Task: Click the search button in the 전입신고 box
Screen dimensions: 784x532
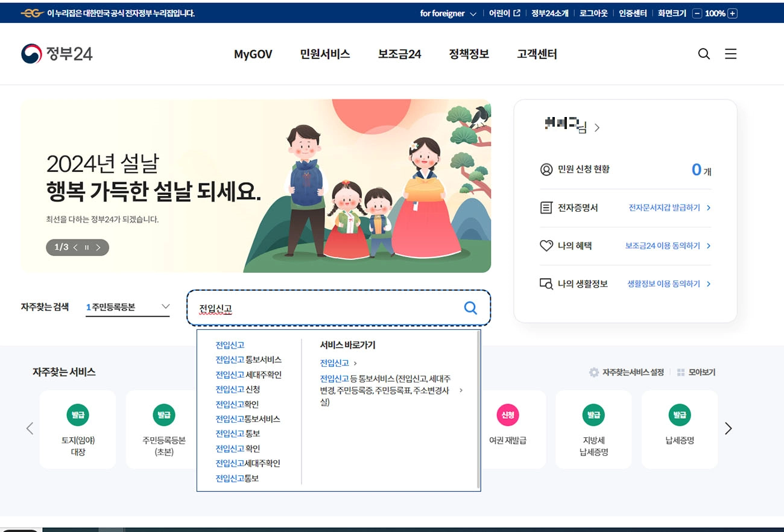Action: coord(470,308)
